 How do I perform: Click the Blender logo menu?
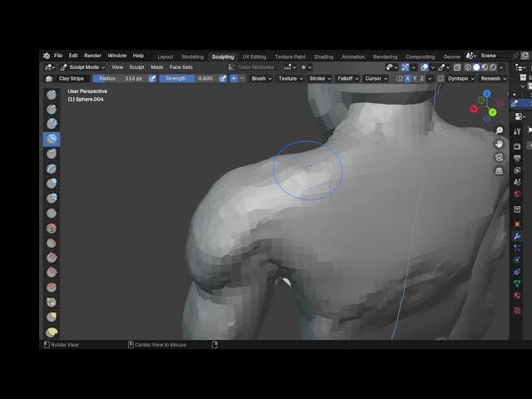pos(47,56)
